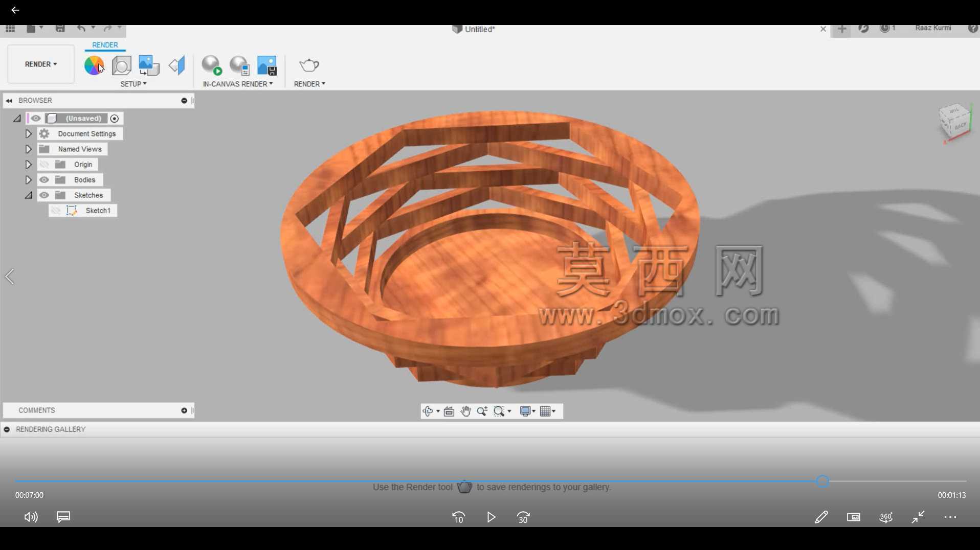Open Grid and Snaps icon
This screenshot has height=550, width=980.
[545, 411]
